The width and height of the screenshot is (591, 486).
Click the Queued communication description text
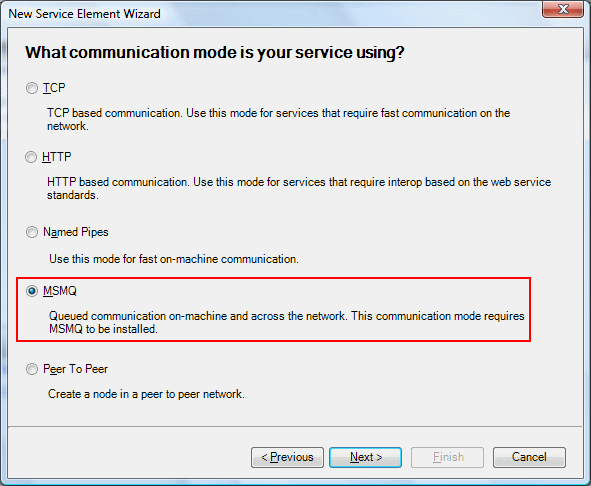(286, 322)
